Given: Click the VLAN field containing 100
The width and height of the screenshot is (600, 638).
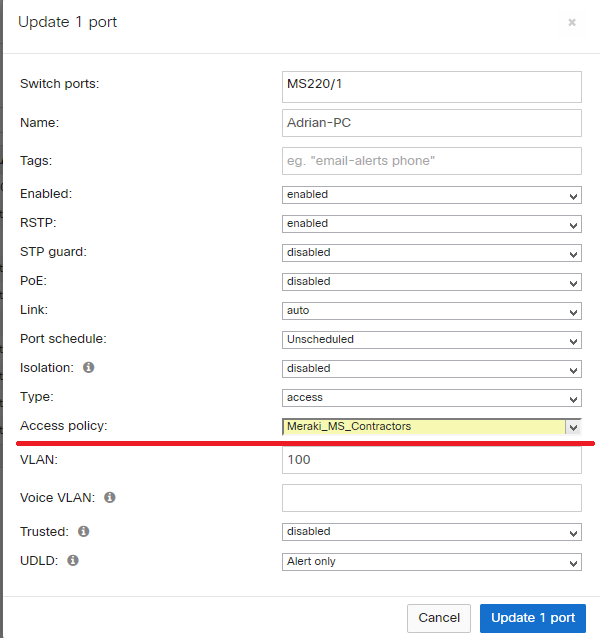Looking at the screenshot, I should tap(432, 460).
